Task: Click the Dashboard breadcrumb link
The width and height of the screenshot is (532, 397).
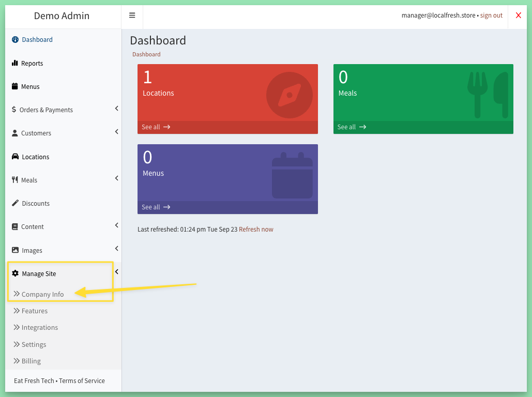Action: [146, 54]
